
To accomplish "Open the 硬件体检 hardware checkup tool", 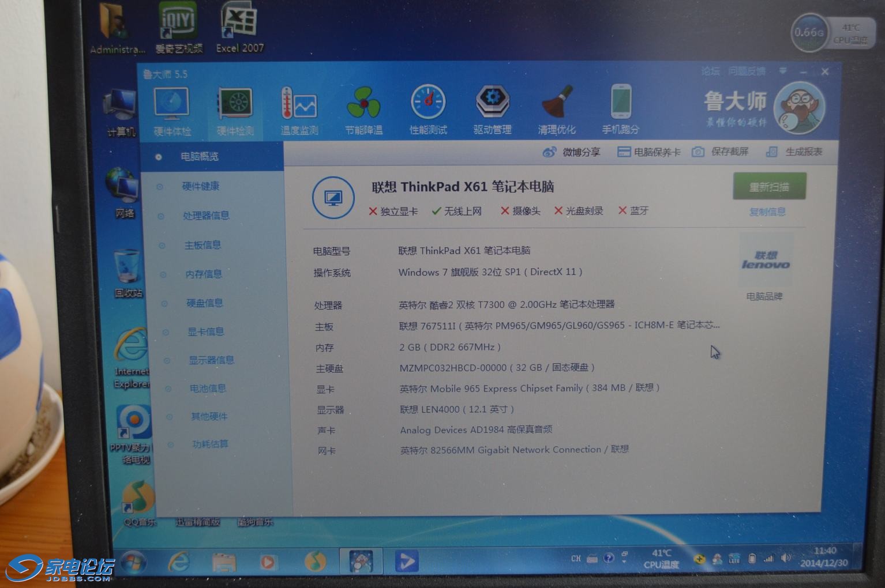I will tap(172, 112).
